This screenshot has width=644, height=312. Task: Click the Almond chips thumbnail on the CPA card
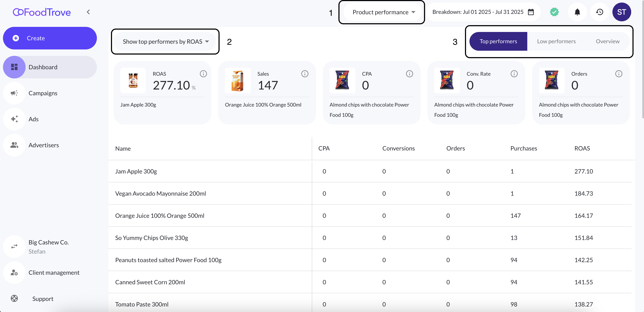point(342,81)
